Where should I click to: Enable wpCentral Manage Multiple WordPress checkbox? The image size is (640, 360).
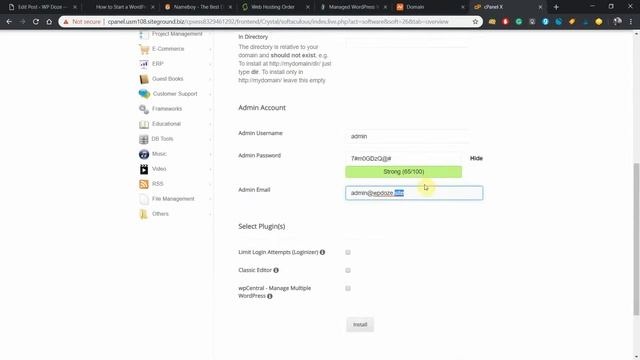348,288
